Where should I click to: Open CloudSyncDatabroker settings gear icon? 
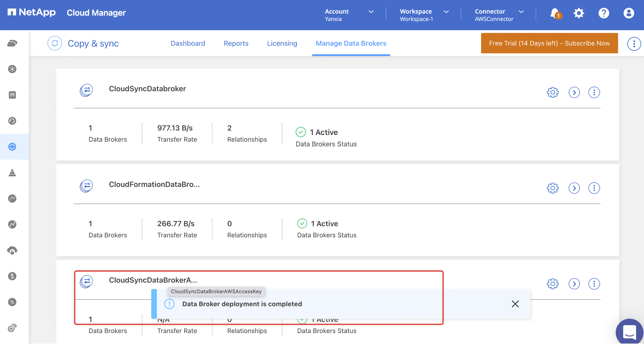coord(553,92)
